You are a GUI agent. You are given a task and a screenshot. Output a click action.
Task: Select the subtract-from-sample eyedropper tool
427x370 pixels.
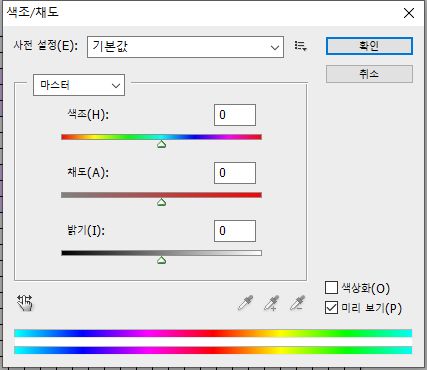tap(298, 303)
